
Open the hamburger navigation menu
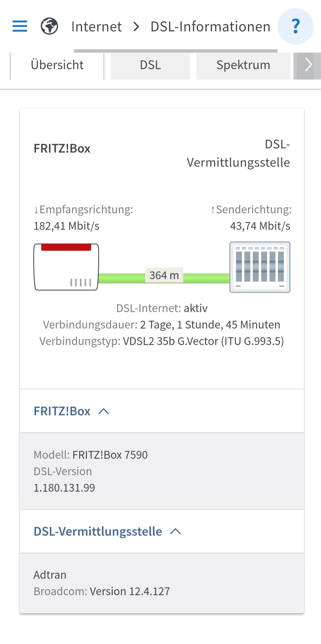[20, 26]
